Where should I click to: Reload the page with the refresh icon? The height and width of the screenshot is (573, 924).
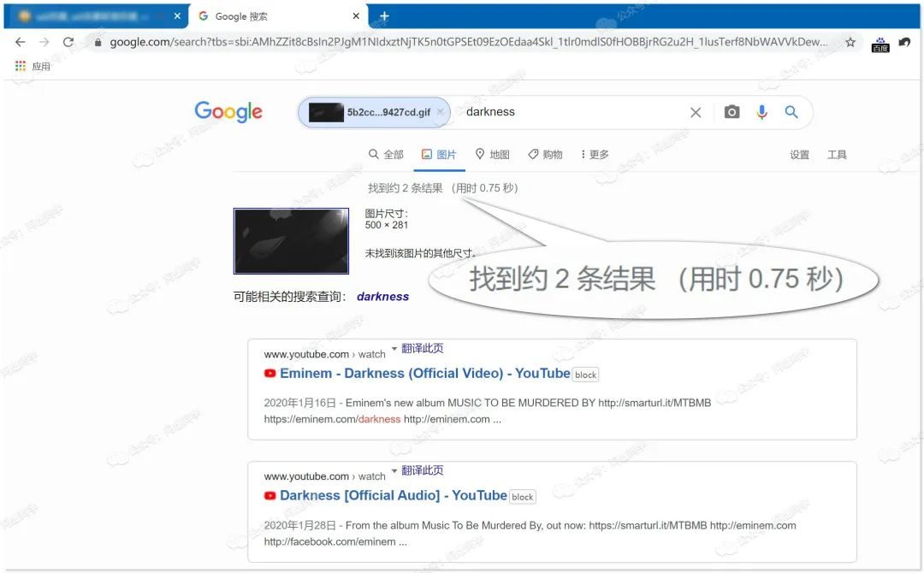coord(70,41)
